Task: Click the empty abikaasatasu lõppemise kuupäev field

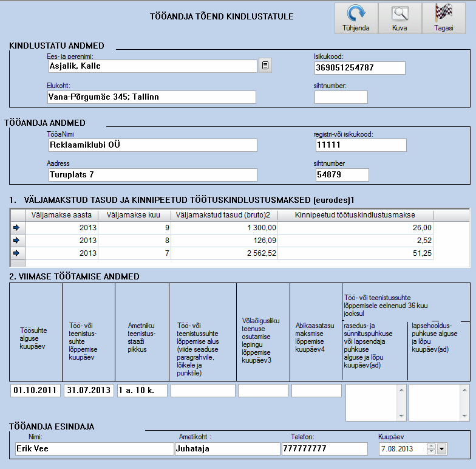Action: click(x=316, y=390)
